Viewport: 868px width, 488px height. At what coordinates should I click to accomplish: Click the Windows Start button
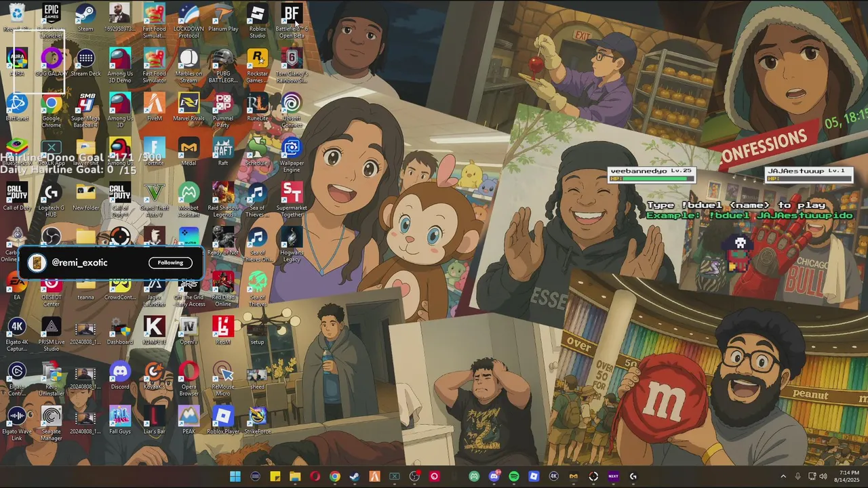pyautogui.click(x=235, y=476)
